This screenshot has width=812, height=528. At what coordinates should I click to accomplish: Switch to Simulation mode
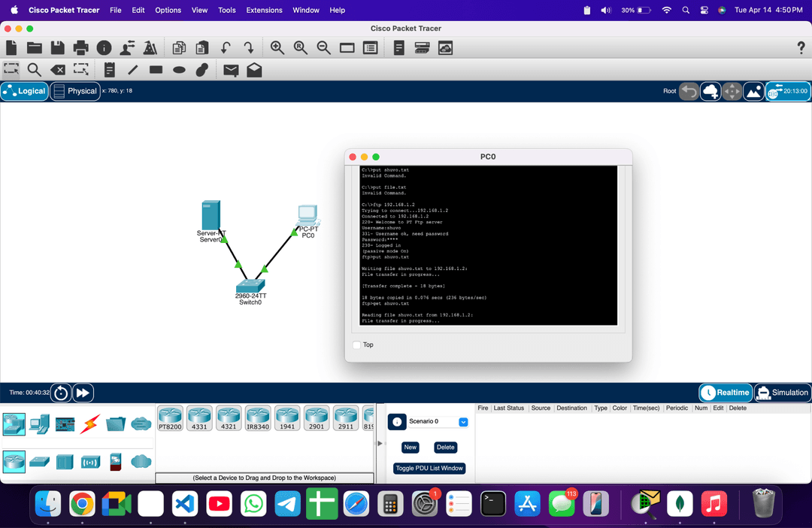[783, 393]
